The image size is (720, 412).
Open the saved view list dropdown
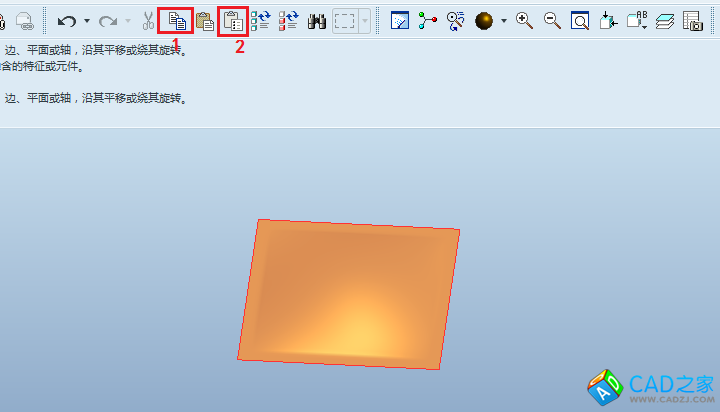(x=637, y=20)
